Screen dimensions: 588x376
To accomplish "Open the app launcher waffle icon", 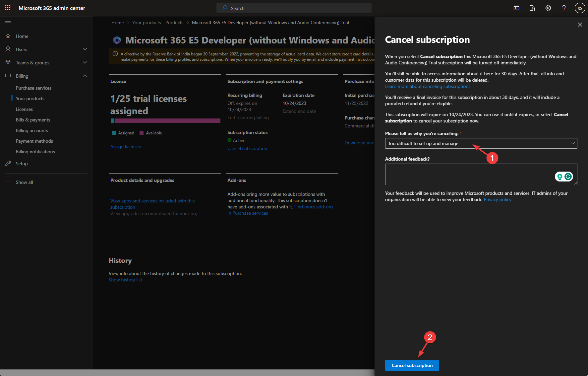I will pyautogui.click(x=8, y=8).
